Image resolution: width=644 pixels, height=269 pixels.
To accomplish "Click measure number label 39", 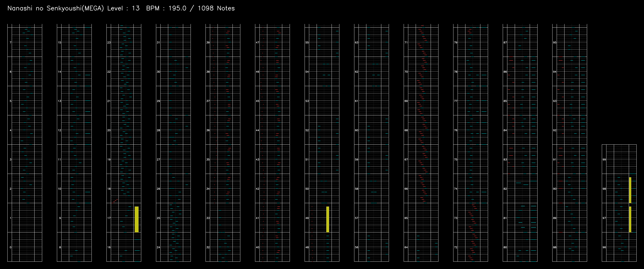I will coord(208,42).
